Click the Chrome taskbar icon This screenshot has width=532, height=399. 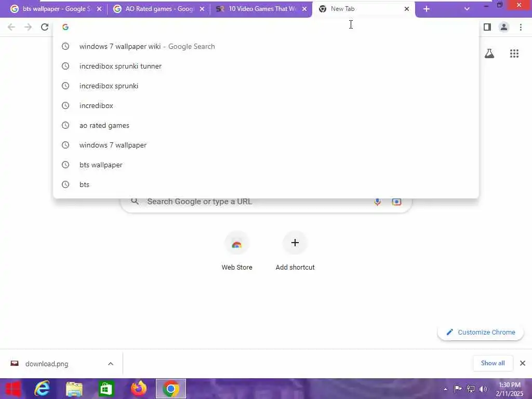(x=171, y=389)
